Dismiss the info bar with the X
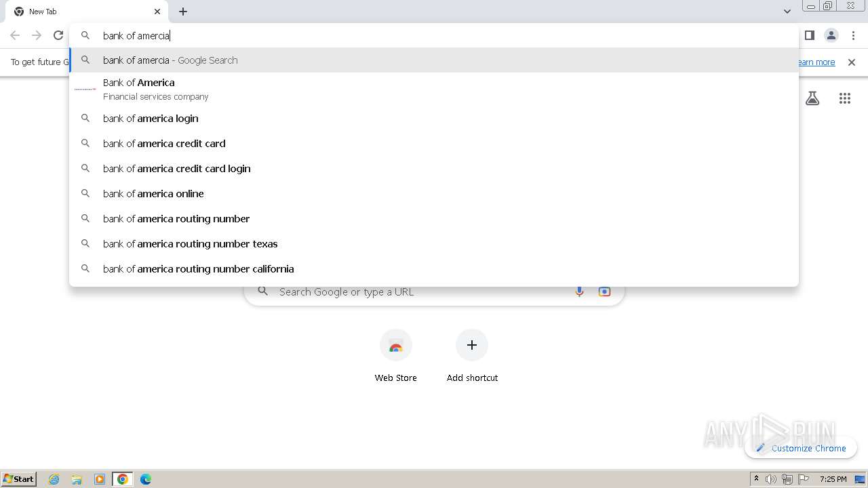 coord(852,62)
